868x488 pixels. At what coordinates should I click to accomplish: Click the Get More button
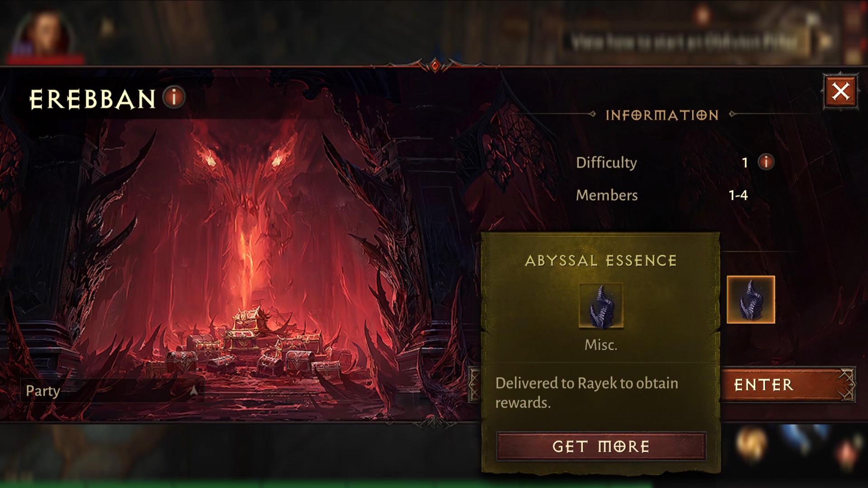coord(601,446)
